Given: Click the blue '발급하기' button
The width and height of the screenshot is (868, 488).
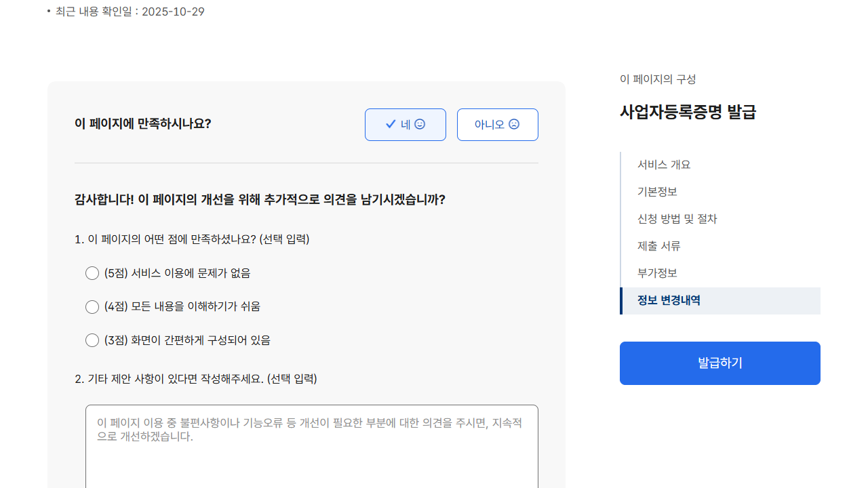Looking at the screenshot, I should [x=720, y=363].
